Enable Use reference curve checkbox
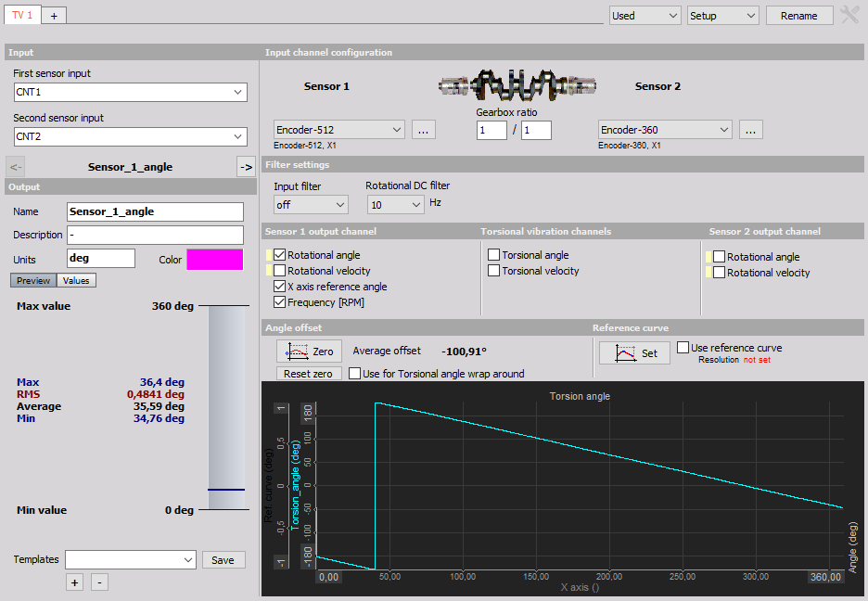Viewport: 868px width, 601px height. [683, 348]
